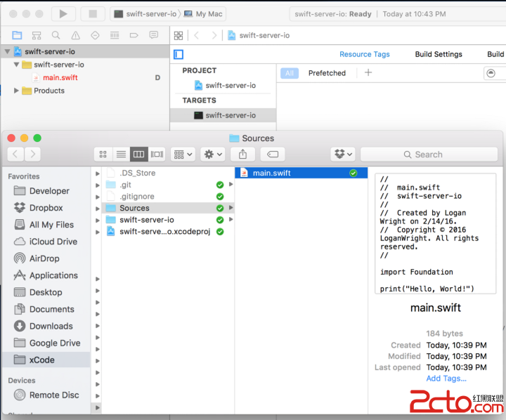This screenshot has height=420, width=506.
Task: Select the xcodeproj file in Finder
Action: click(168, 232)
